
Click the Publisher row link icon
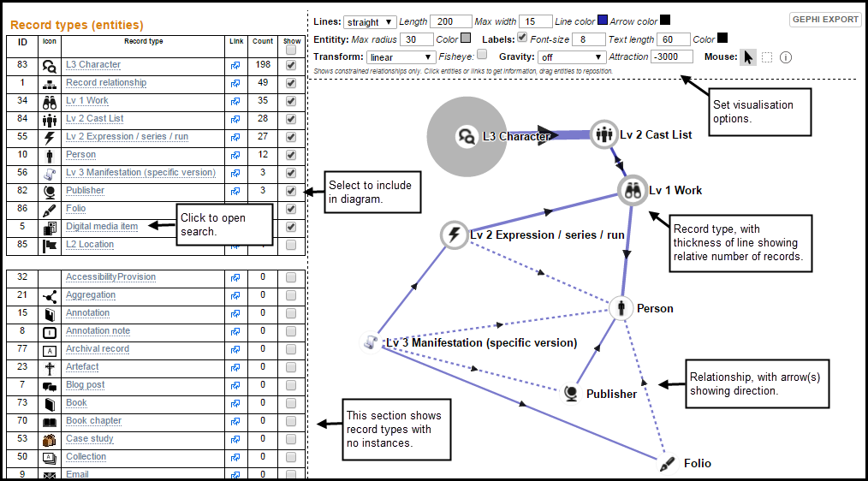[235, 191]
